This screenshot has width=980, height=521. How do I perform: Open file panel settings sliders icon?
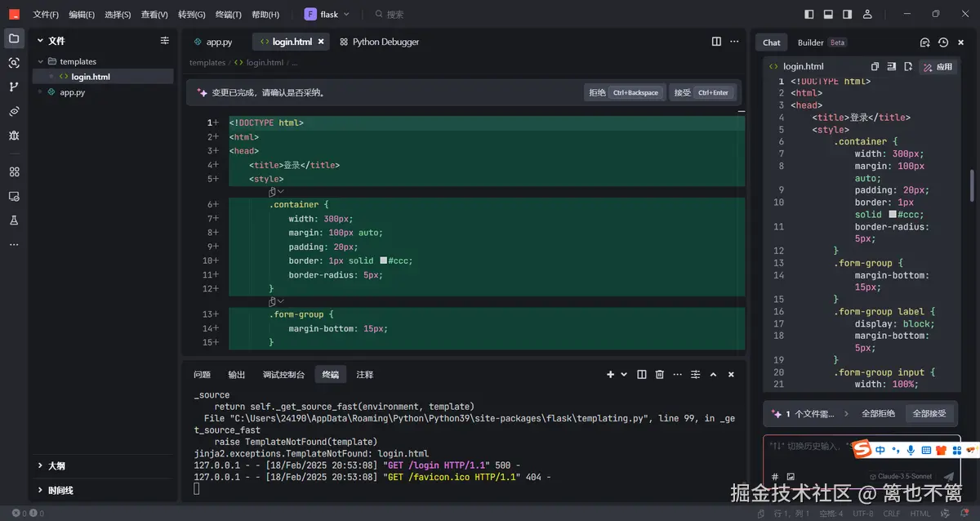point(165,40)
